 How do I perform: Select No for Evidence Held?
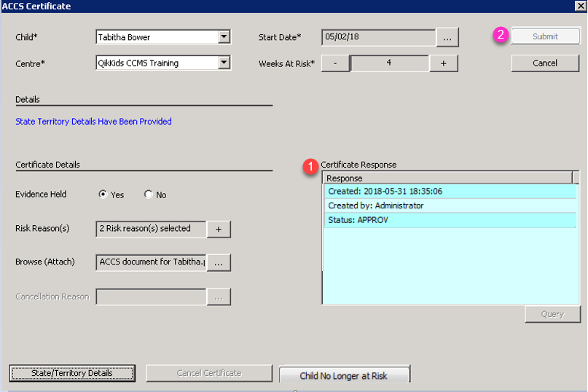149,195
